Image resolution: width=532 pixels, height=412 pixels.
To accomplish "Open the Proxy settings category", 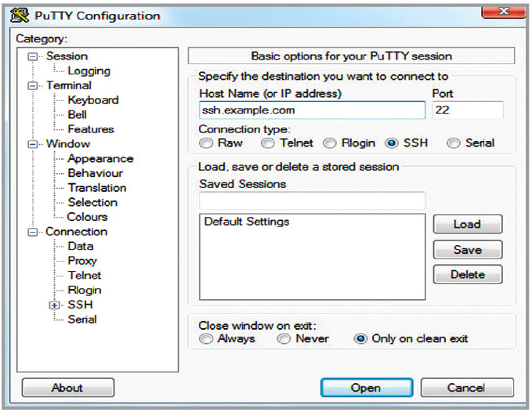I will tap(82, 261).
